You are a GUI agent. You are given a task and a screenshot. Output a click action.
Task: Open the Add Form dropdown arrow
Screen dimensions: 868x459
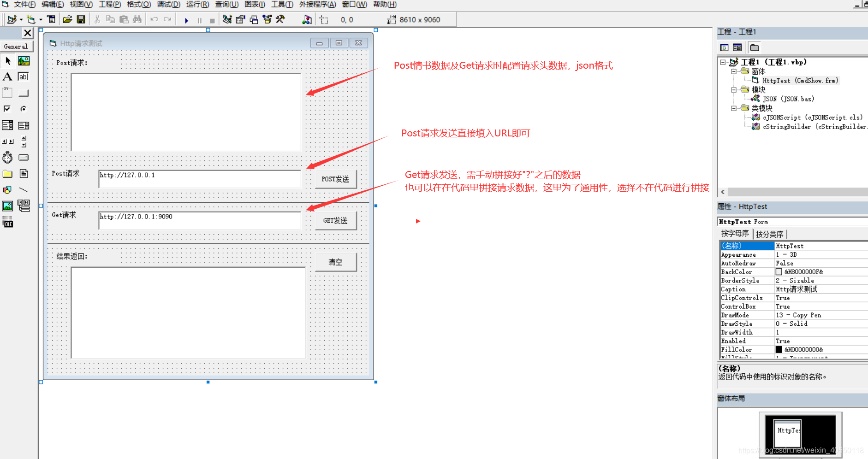41,20
